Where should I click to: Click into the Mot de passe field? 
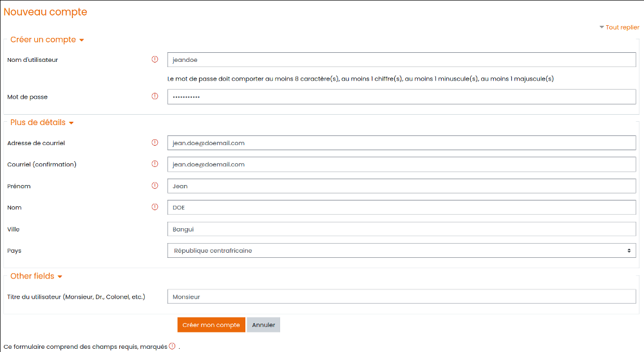(x=401, y=97)
